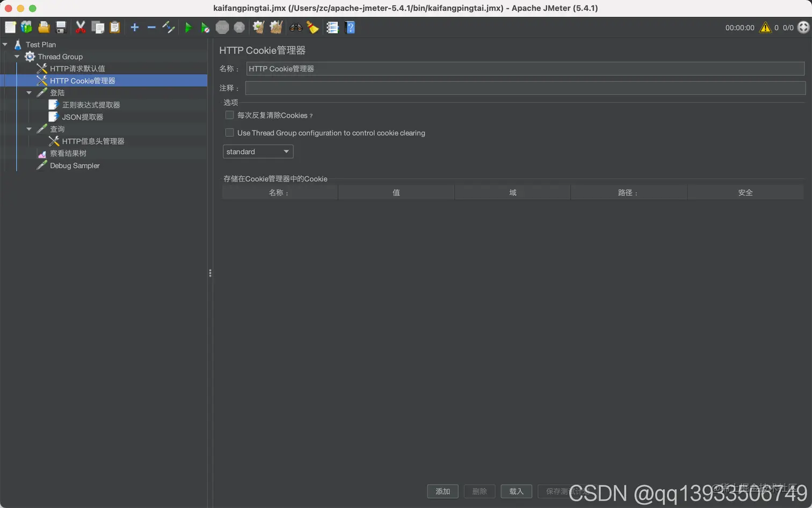This screenshot has width=812, height=508.
Task: Click the 0/0 thread count indicator
Action: (x=788, y=28)
